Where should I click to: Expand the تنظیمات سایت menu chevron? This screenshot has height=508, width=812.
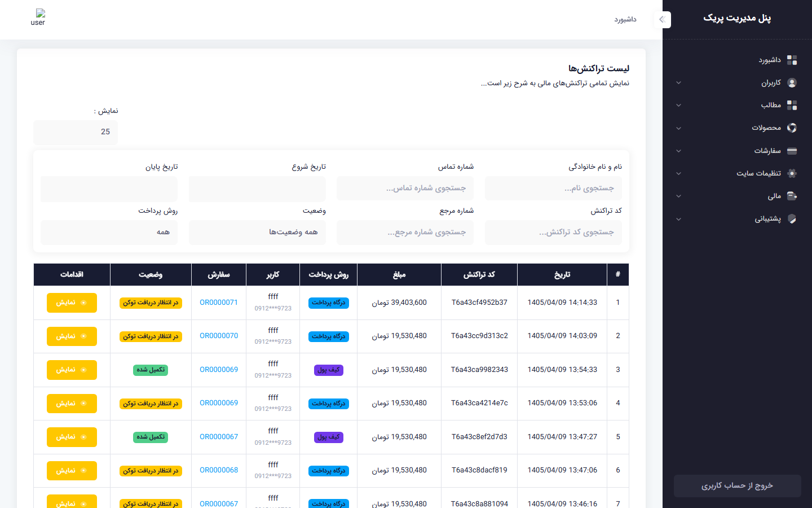(x=678, y=173)
